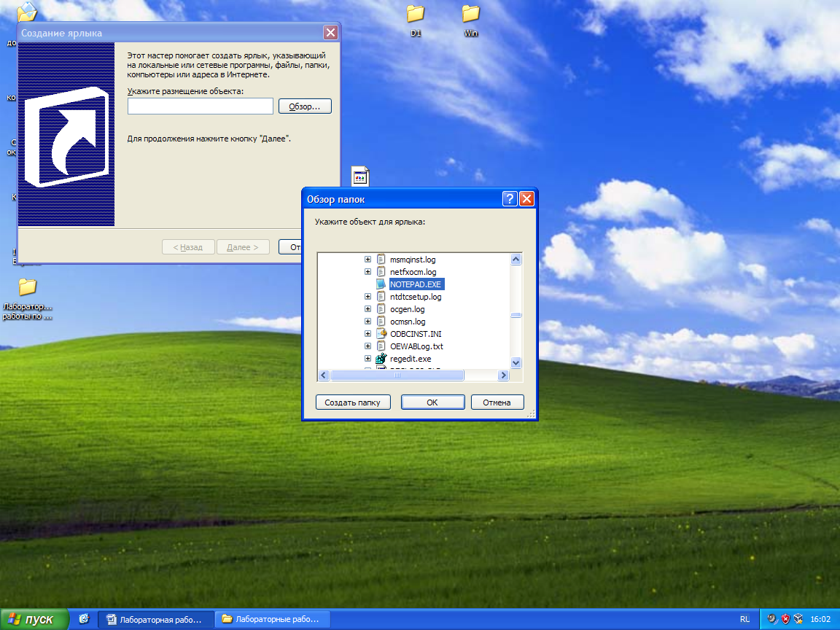
Task: Click the OEWABLog.txt file icon
Action: pyautogui.click(x=381, y=346)
